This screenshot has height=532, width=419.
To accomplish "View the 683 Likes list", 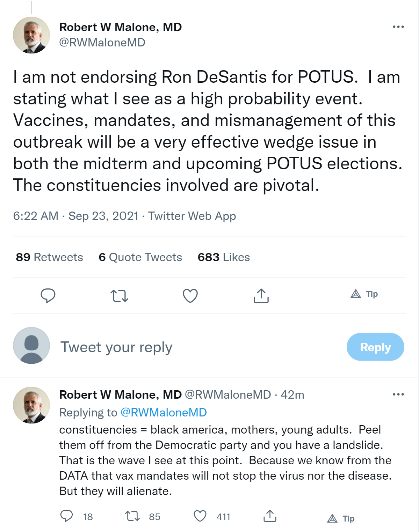I will [x=224, y=257].
